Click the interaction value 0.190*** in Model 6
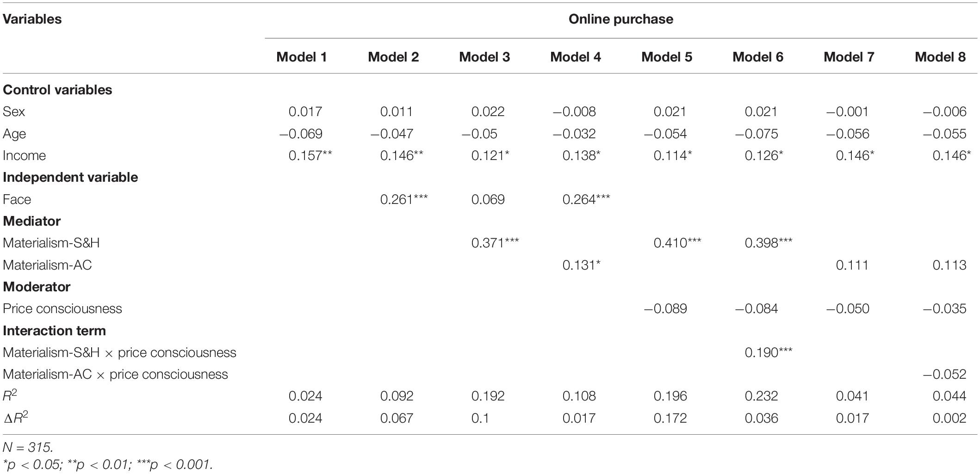 tap(769, 352)
